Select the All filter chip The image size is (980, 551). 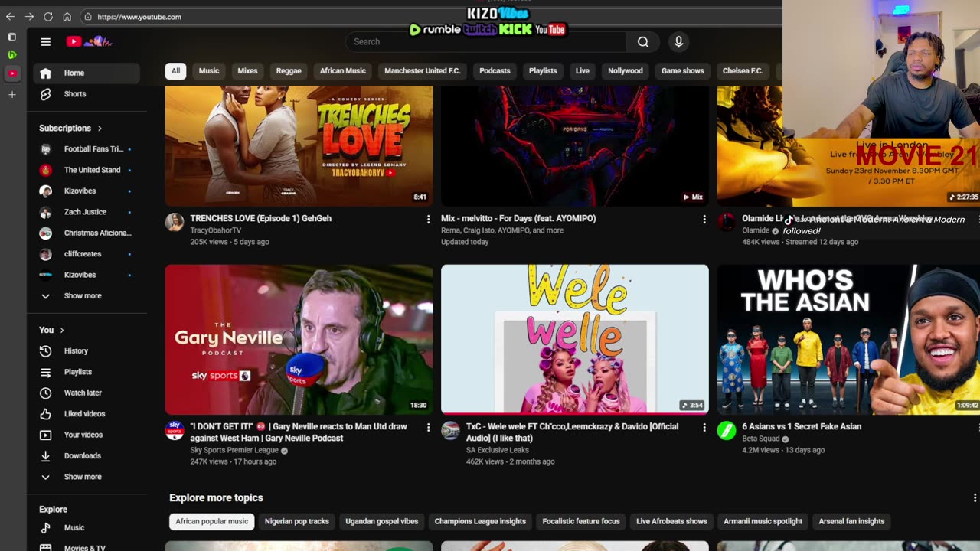click(x=175, y=71)
